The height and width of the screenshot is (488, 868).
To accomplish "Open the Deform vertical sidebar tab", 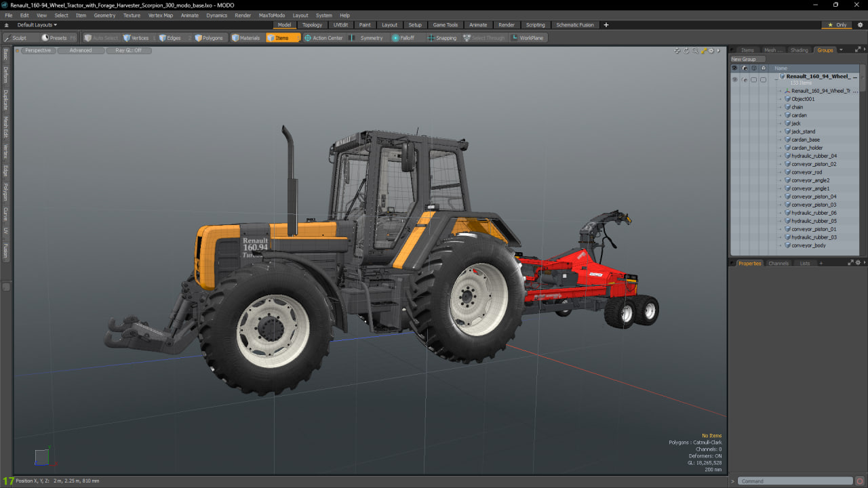I will pyautogui.click(x=5, y=75).
